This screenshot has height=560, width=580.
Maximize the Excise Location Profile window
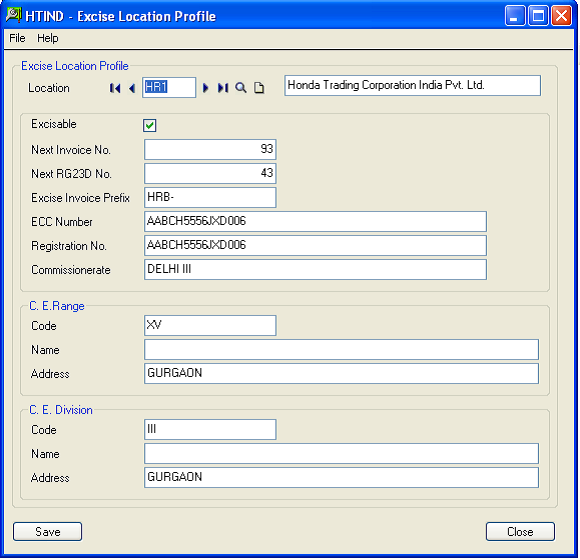(x=538, y=16)
